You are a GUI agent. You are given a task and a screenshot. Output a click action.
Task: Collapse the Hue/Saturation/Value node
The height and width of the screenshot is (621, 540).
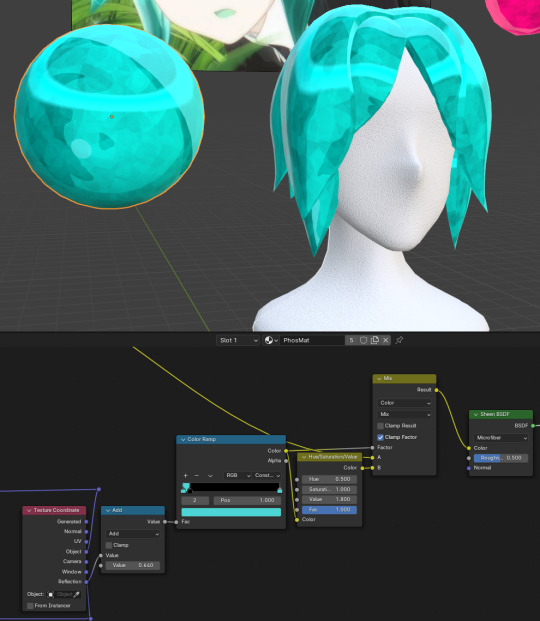coord(304,457)
